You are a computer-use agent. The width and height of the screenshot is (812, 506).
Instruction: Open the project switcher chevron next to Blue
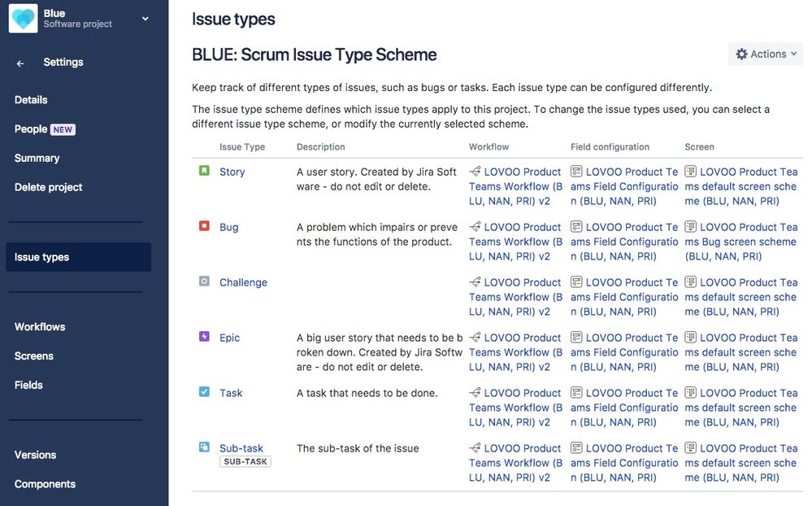pos(145,19)
